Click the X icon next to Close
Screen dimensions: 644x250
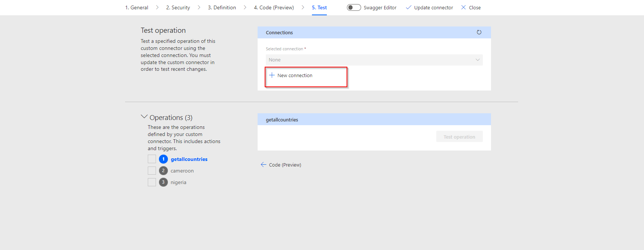pos(463,7)
